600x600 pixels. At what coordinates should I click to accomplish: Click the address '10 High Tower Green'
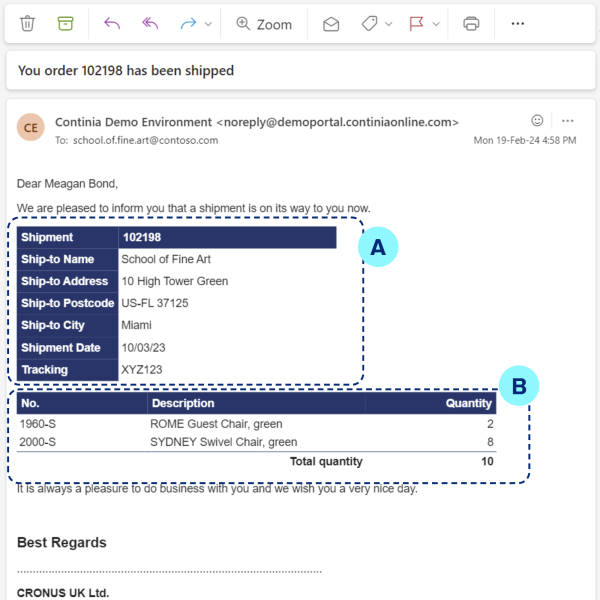tap(175, 281)
